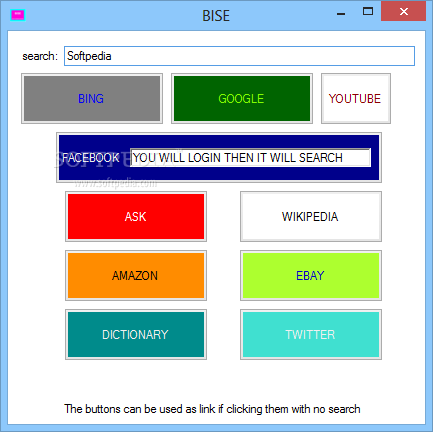This screenshot has height=432, width=433.
Task: Search on the orange AMAZON button
Action: coord(136,276)
